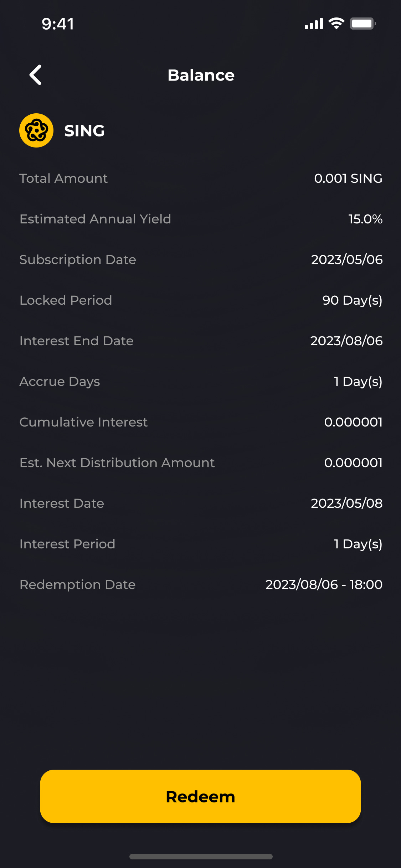Tap the Estimated Annual Yield 15.0% value
Viewport: 401px width, 868px height.
pyautogui.click(x=365, y=219)
